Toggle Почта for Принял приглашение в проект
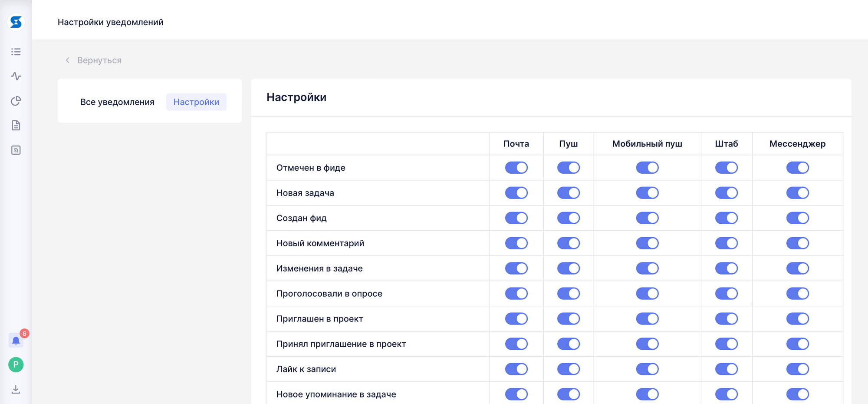 (516, 344)
